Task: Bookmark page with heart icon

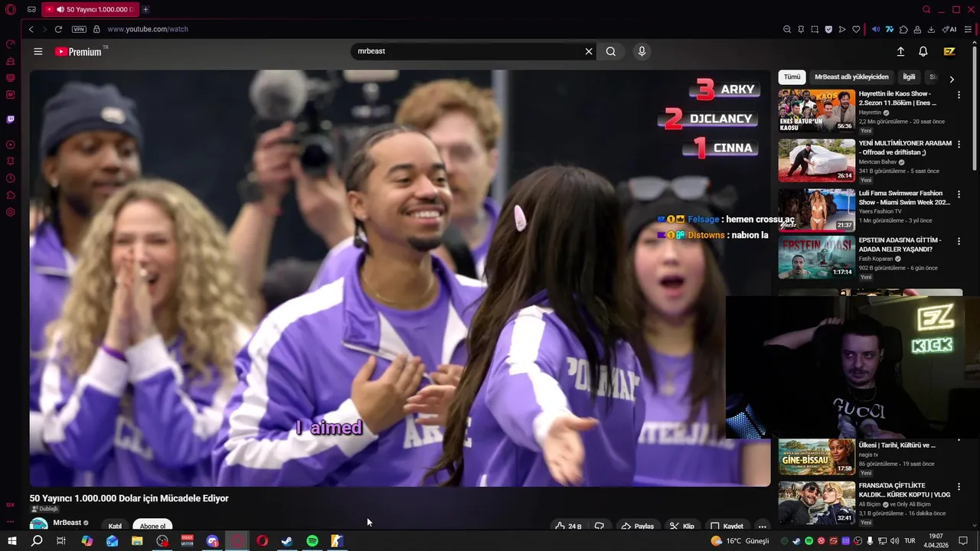Action: pyautogui.click(x=855, y=29)
